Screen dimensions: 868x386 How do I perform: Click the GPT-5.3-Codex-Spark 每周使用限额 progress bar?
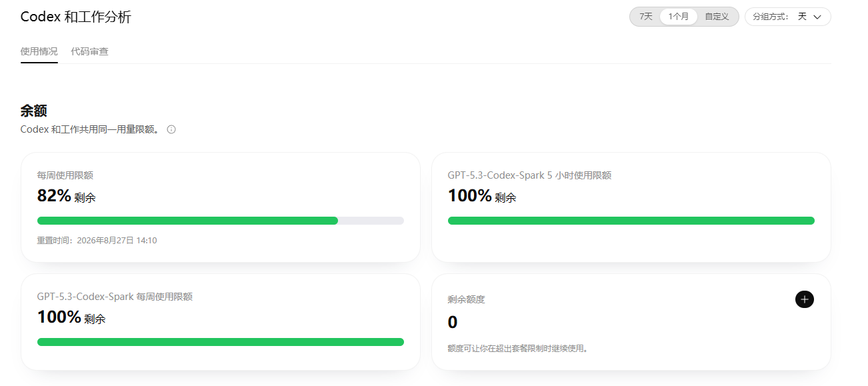[221, 342]
